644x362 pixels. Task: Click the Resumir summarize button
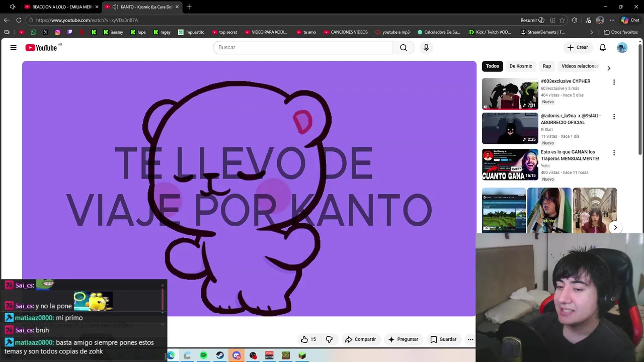point(532,20)
